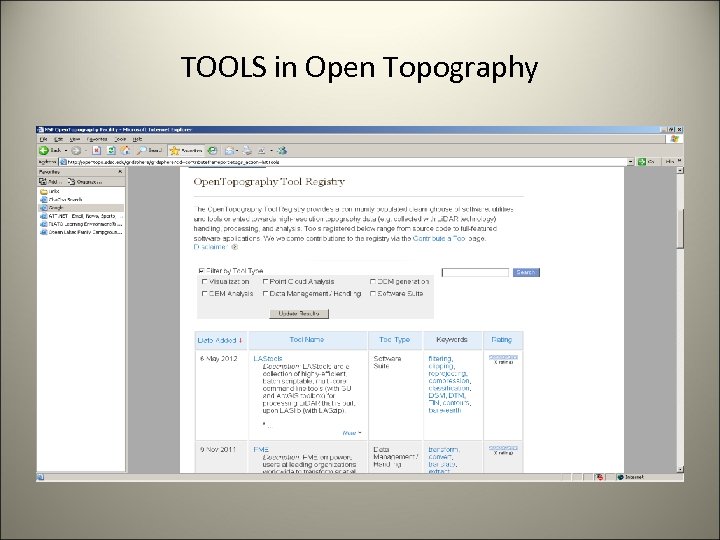The image size is (720, 540).
Task: Open the LAStools tool link
Action: (x=268, y=358)
